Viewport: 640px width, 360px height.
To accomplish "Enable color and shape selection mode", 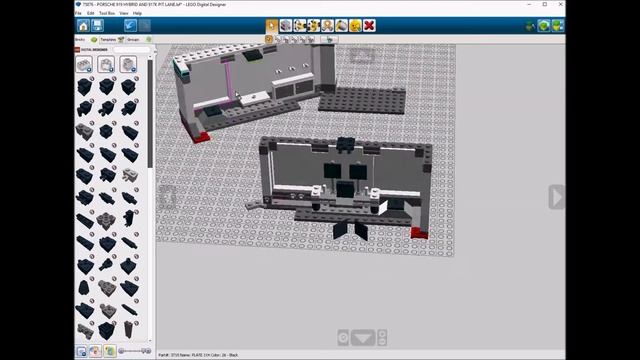I will (311, 39).
